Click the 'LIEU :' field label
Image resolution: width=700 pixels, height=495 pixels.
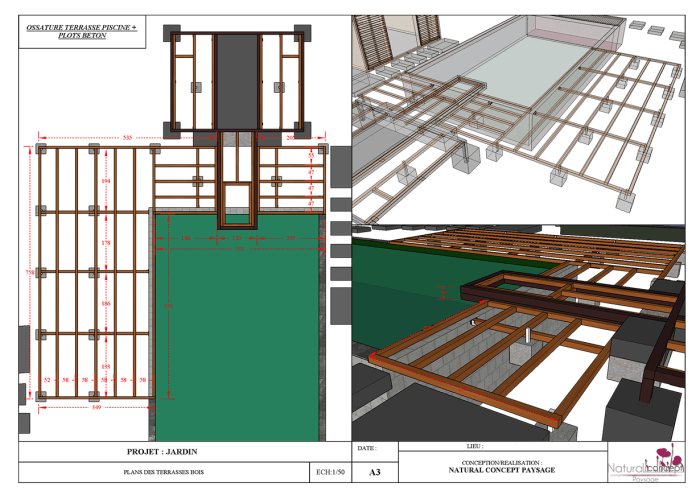[475, 446]
